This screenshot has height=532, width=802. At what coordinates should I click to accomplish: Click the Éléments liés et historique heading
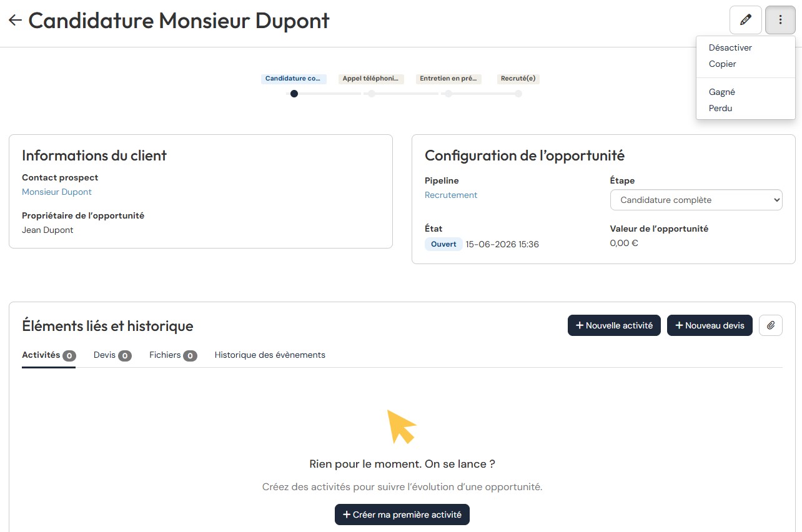[107, 326]
